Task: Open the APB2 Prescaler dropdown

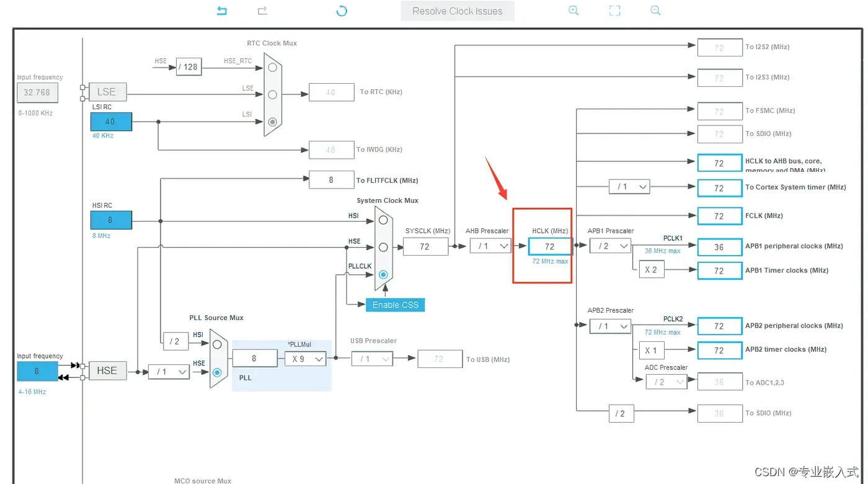Action: [x=610, y=326]
